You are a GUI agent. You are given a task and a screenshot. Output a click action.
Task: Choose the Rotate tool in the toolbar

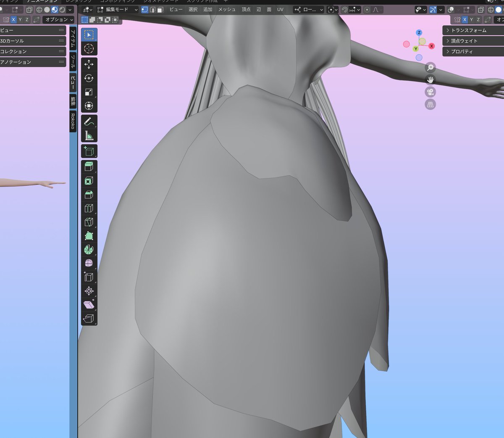tap(89, 78)
